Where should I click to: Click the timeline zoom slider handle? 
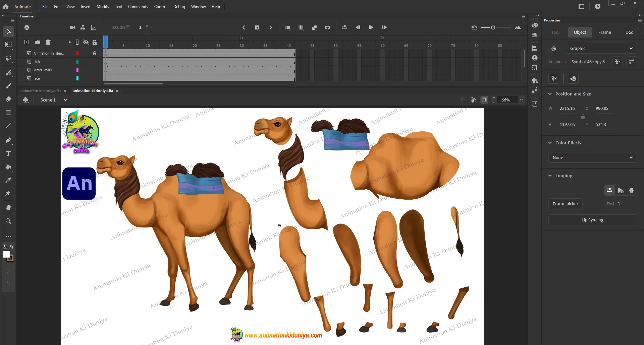point(493,27)
